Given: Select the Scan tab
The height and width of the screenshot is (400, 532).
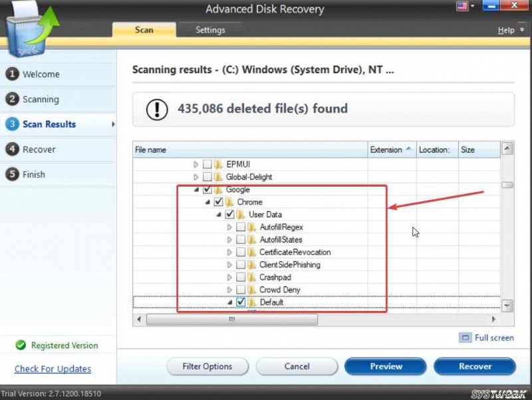Looking at the screenshot, I should pyautogui.click(x=144, y=30).
